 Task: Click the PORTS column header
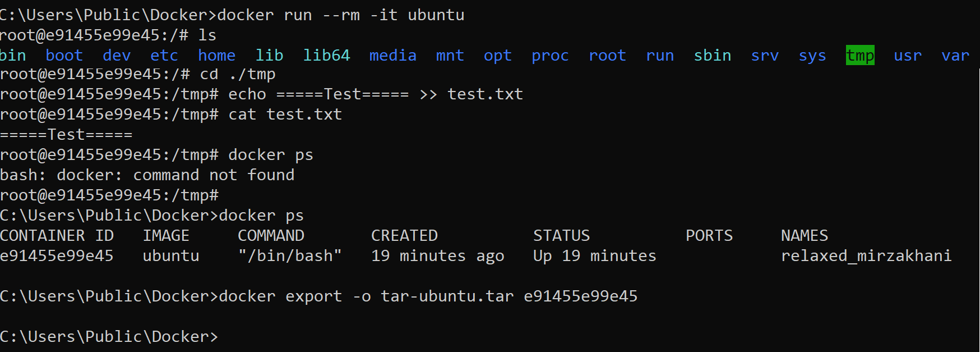[x=709, y=236]
